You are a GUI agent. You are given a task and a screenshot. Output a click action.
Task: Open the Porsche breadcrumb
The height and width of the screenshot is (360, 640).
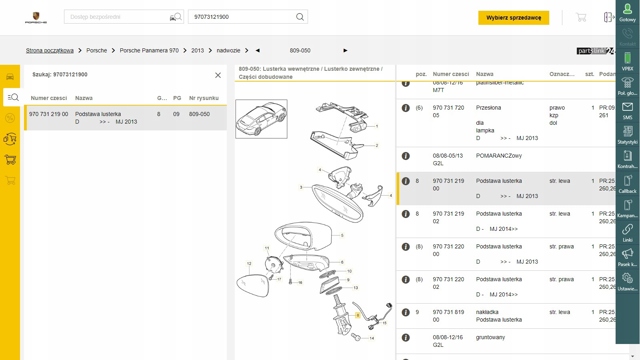96,51
